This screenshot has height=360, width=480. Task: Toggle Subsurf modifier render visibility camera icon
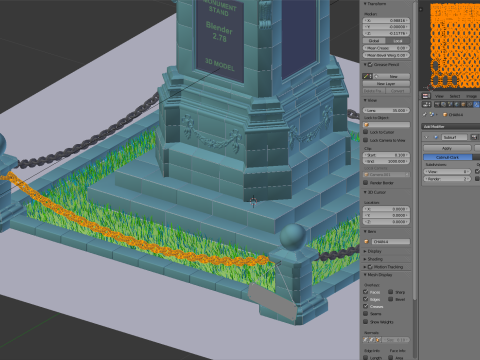point(474,137)
